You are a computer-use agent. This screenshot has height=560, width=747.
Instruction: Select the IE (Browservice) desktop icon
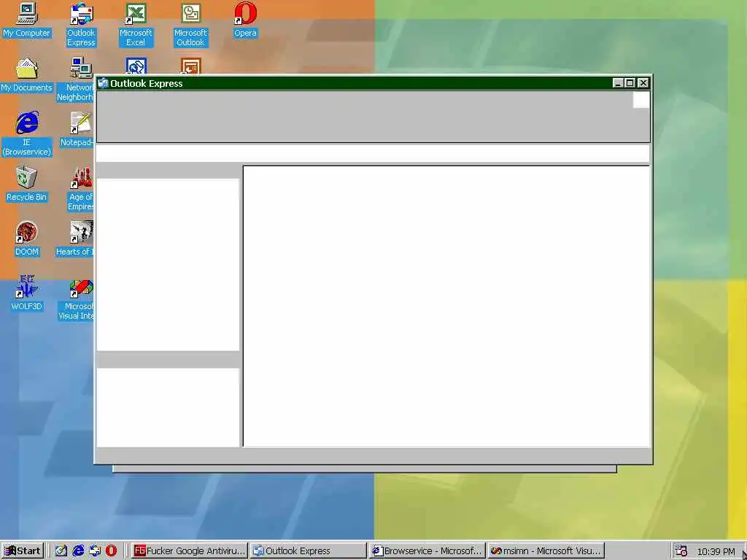coord(27,134)
